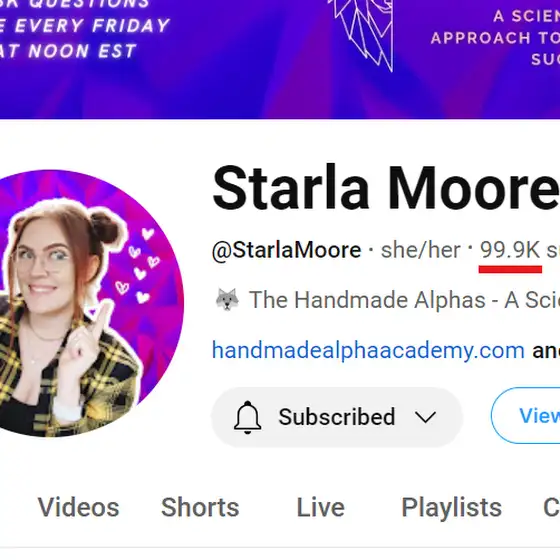Click the geometric lion logo in banner
This screenshot has height=560, width=560.
pyautogui.click(x=362, y=35)
